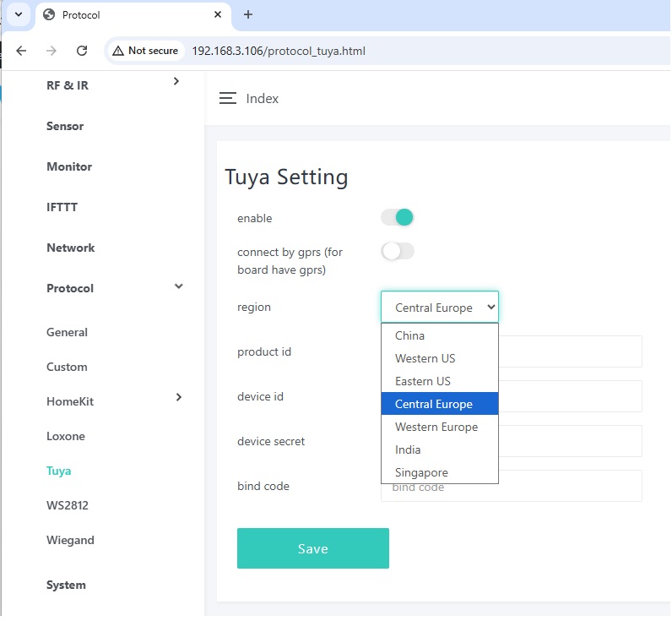
Task: Open the IFTTT sidebar section
Action: (62, 207)
